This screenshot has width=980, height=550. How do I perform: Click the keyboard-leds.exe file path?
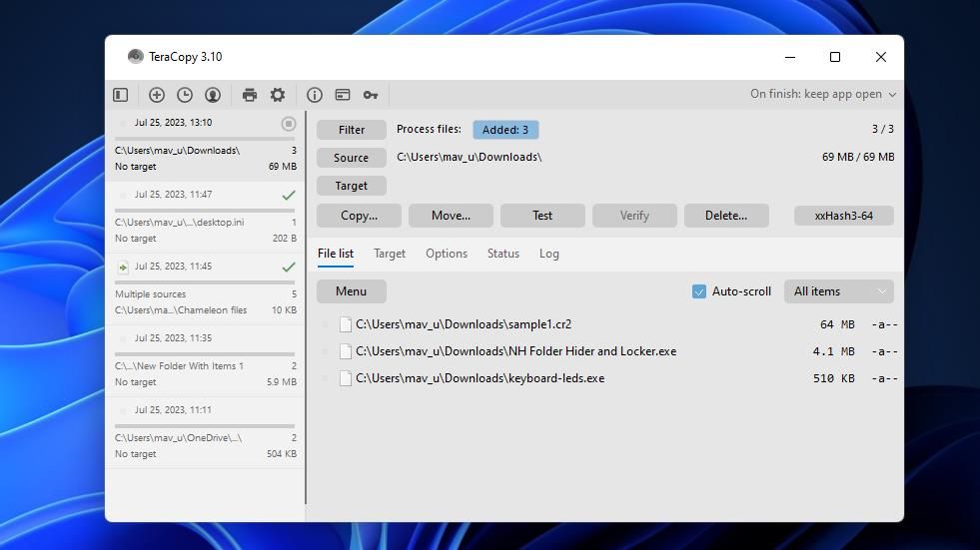480,378
